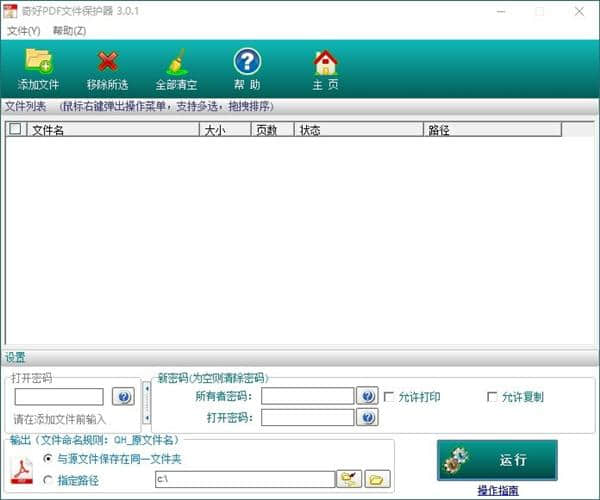Image resolution: width=600 pixels, height=500 pixels.
Task: Open Help (帮助) from the toolbar
Action: tap(246, 69)
